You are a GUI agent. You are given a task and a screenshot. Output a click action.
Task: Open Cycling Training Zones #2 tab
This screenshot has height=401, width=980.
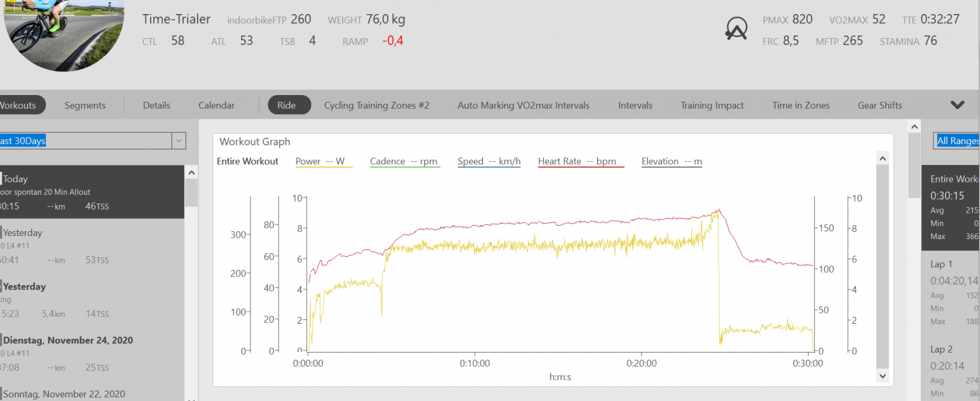(377, 105)
